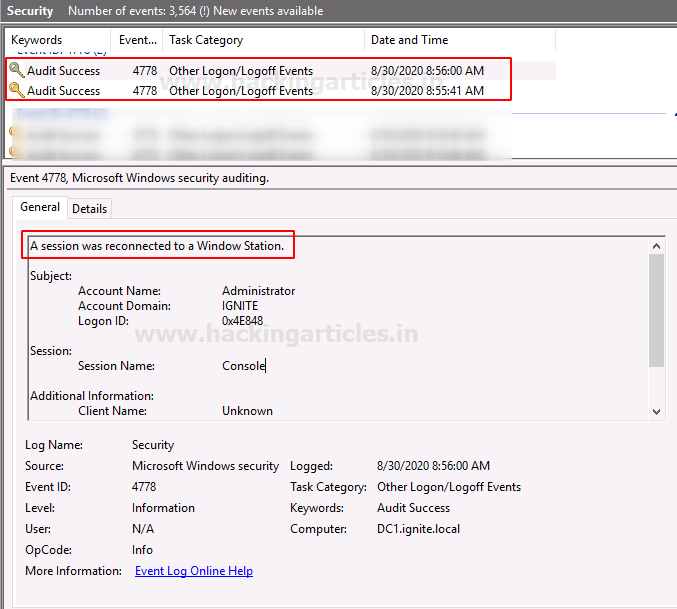Click the scroll up arrow in event description
The image size is (677, 609).
(x=656, y=246)
